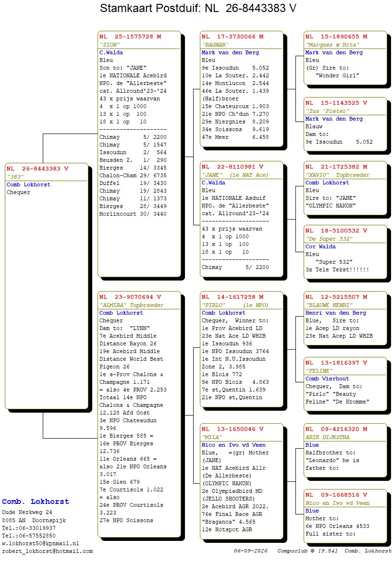392x563 pixels.
Task: Click ring number NL 17-3730066 M
Action: (x=232, y=37)
